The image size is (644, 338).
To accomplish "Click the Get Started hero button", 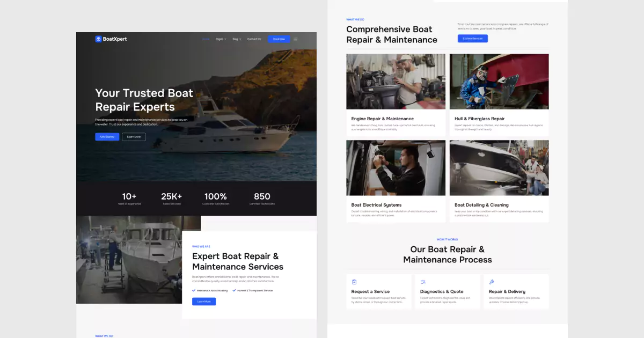I will coord(107,137).
